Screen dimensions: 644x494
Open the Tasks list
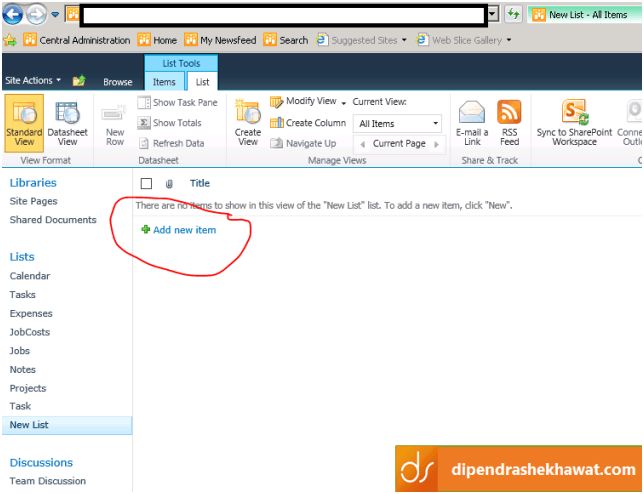(23, 294)
